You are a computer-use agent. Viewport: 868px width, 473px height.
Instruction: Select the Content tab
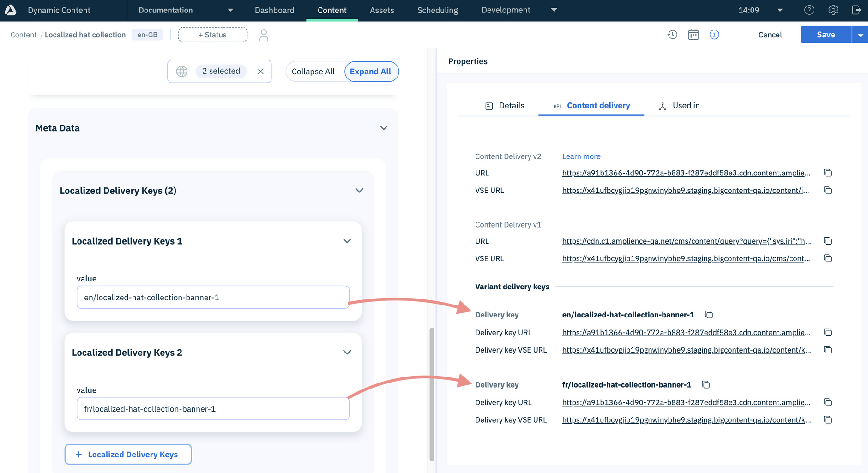click(x=332, y=10)
